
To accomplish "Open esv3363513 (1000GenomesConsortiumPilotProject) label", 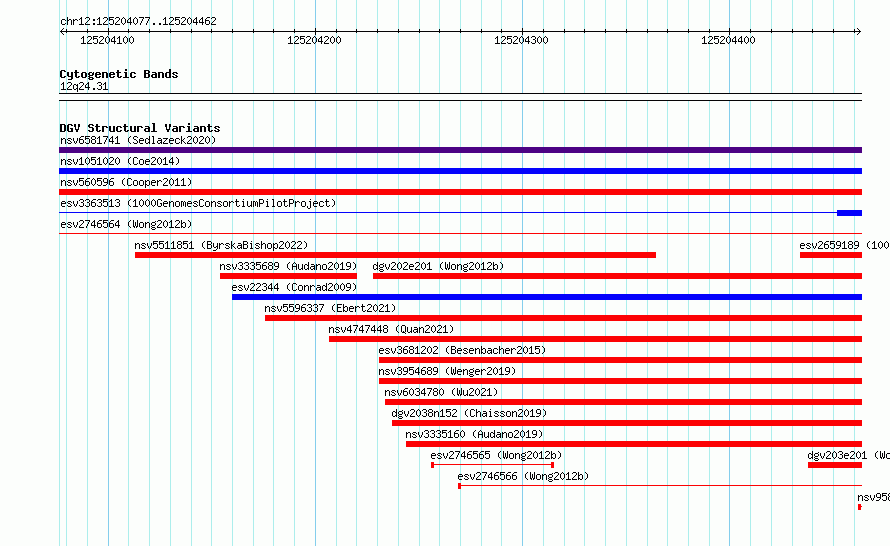I will click(x=198, y=203).
